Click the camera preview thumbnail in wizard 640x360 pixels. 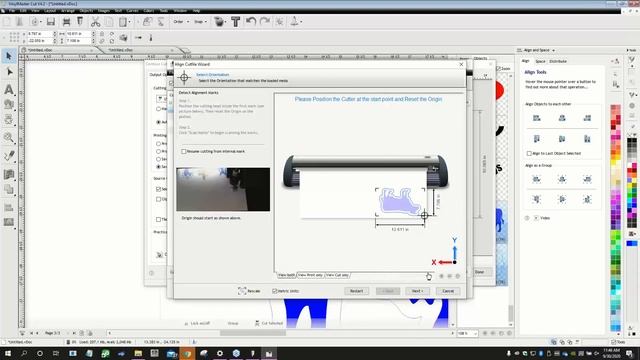(223, 189)
